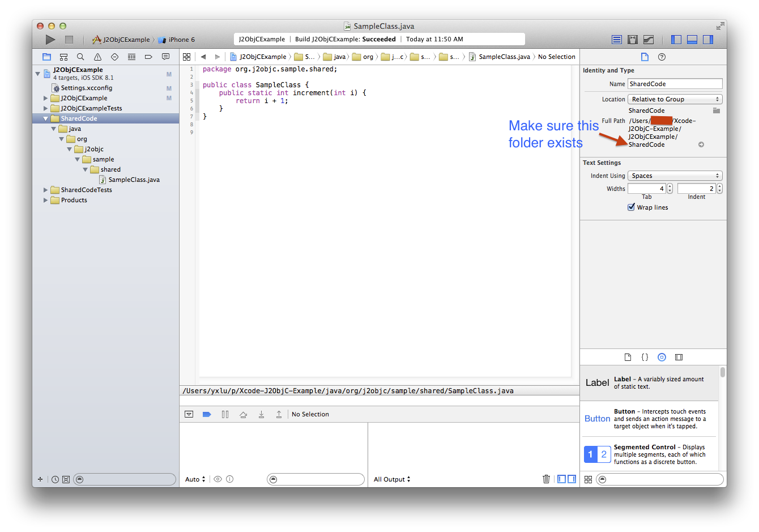Open the Location Relative to Group dropdown
The height and width of the screenshot is (532, 759).
point(675,99)
